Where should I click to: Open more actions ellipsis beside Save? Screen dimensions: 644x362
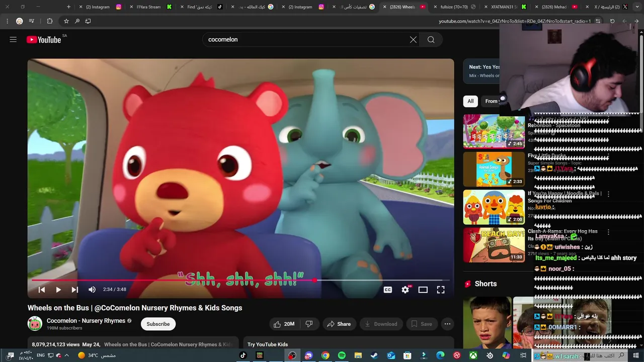coord(447,324)
